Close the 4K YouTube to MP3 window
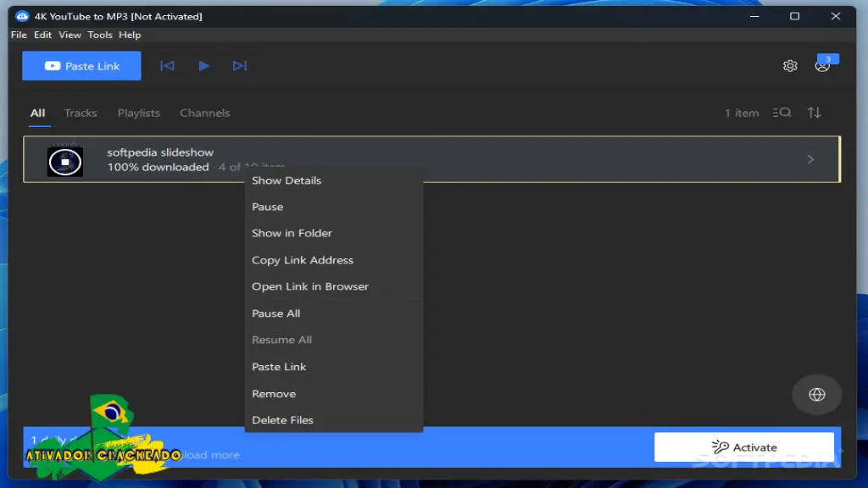The height and width of the screenshot is (488, 868). 836,16
